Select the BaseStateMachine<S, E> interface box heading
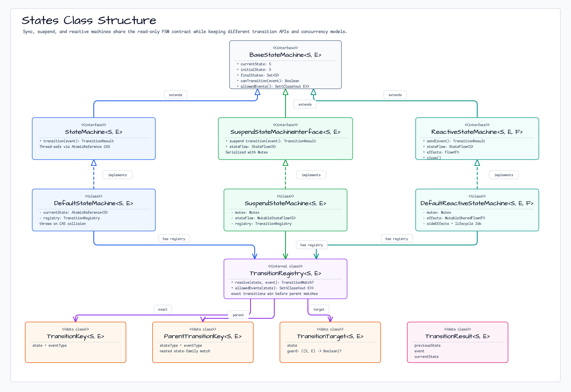The height and width of the screenshot is (392, 571). (285, 55)
